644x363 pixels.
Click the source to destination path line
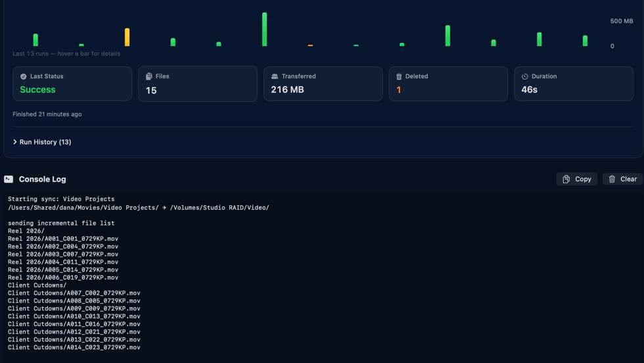139,208
